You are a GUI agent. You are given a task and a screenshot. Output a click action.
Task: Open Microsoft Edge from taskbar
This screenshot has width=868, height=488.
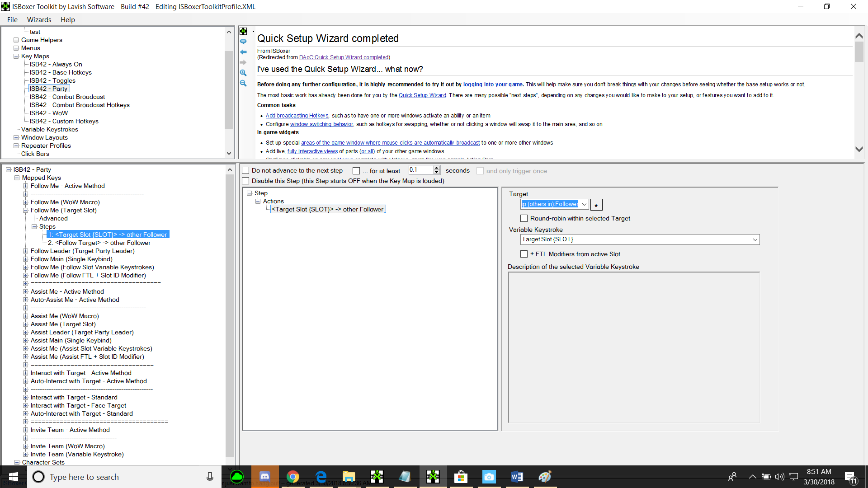click(x=321, y=477)
